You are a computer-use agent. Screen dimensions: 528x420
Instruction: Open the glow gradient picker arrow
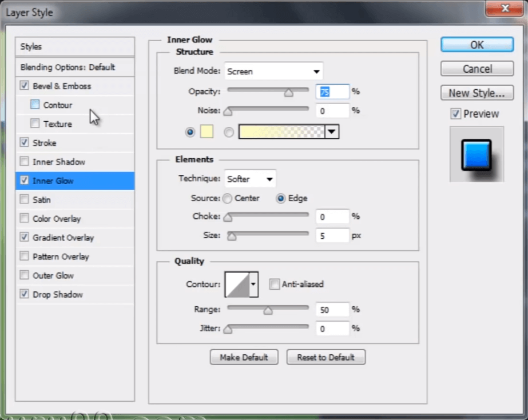(332, 132)
